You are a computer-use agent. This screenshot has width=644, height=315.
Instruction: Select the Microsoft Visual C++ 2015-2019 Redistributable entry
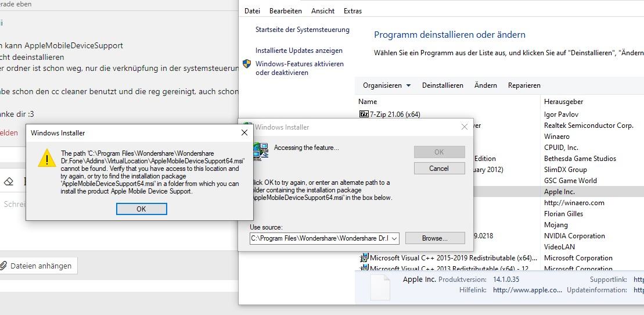(454, 258)
